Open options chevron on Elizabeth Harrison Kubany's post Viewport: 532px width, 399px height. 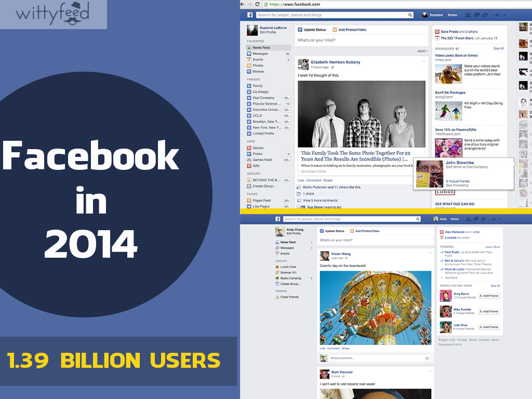(x=424, y=61)
